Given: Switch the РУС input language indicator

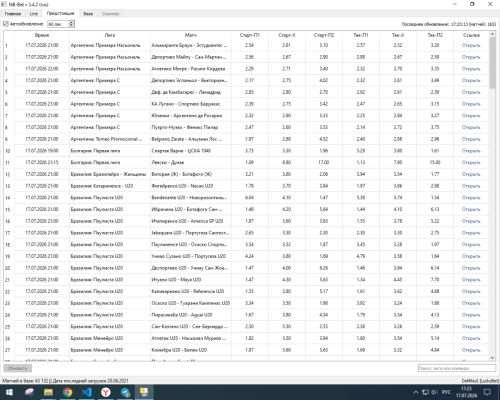Looking at the screenshot, I should (446, 392).
